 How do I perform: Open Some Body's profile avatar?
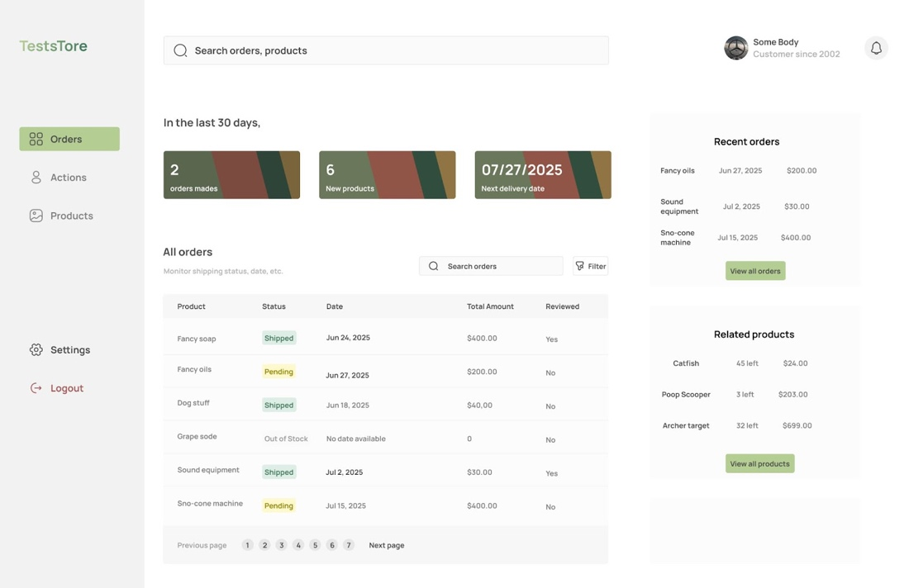pos(735,47)
